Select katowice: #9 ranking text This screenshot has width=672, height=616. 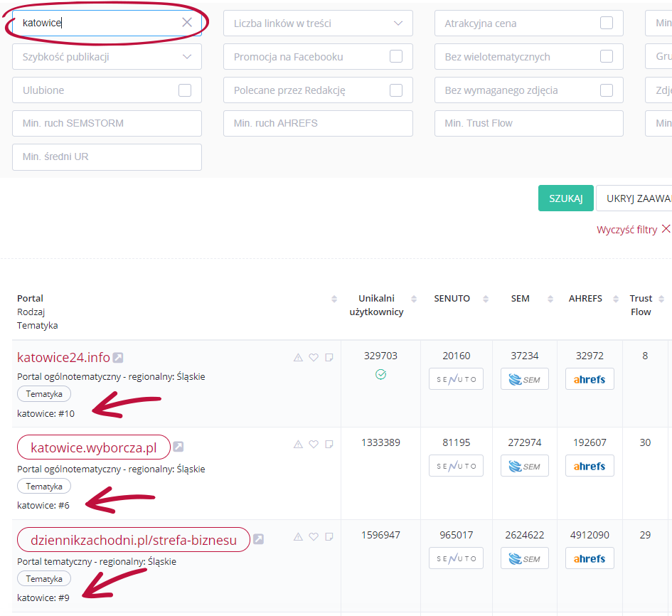coord(43,598)
